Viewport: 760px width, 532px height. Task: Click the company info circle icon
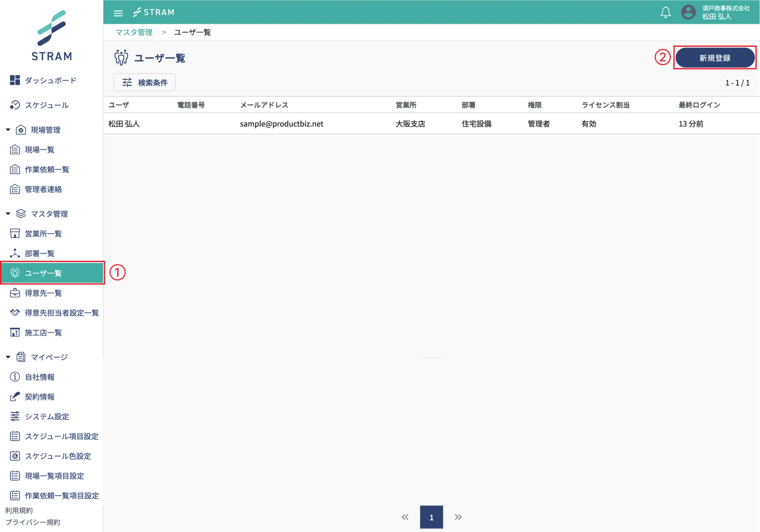click(x=15, y=377)
